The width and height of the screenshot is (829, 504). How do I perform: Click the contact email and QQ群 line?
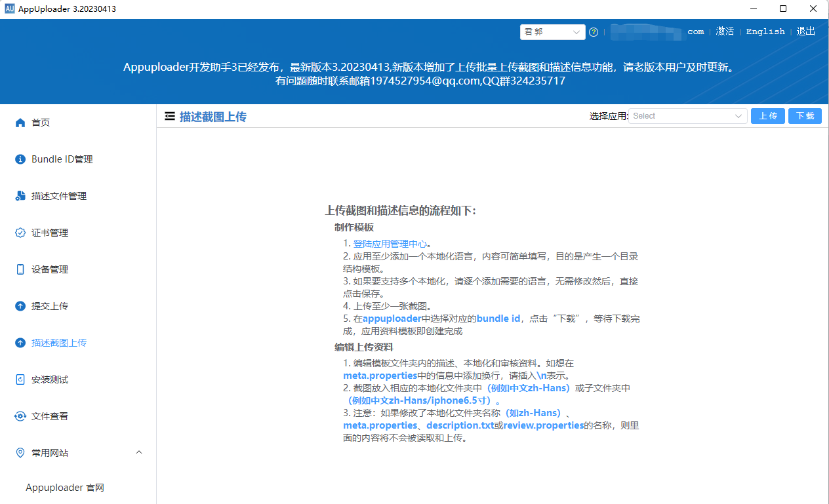point(420,81)
